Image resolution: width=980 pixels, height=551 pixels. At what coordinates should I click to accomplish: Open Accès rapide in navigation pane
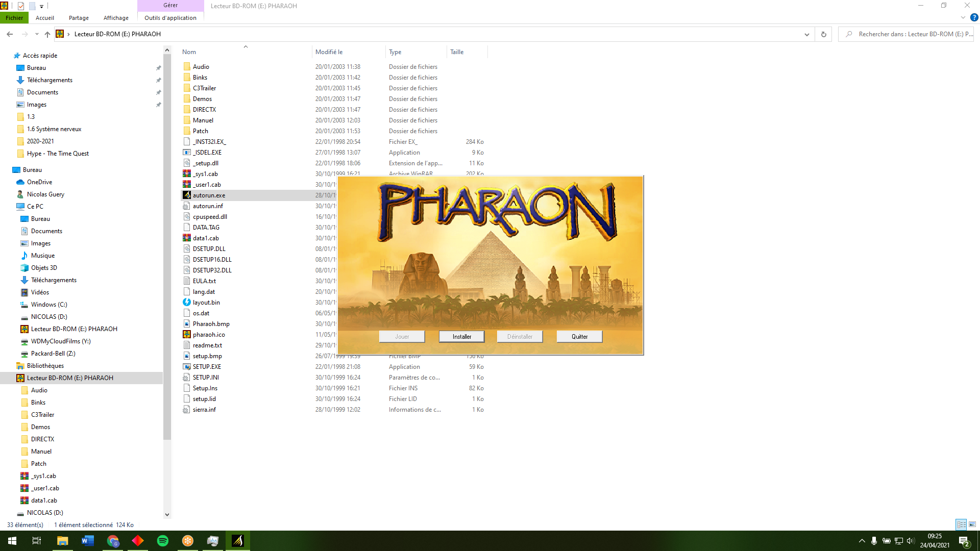click(x=40, y=56)
